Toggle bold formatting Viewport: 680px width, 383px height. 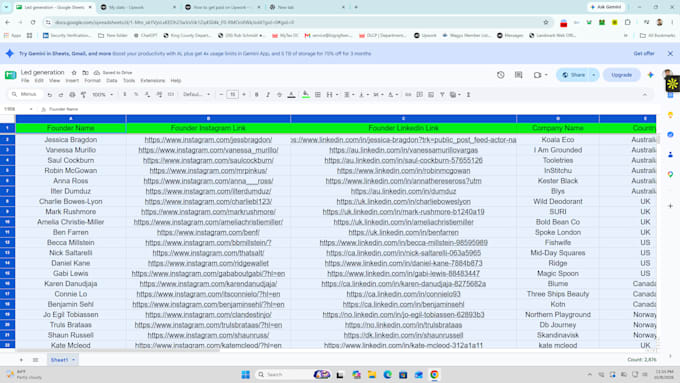tap(256, 95)
